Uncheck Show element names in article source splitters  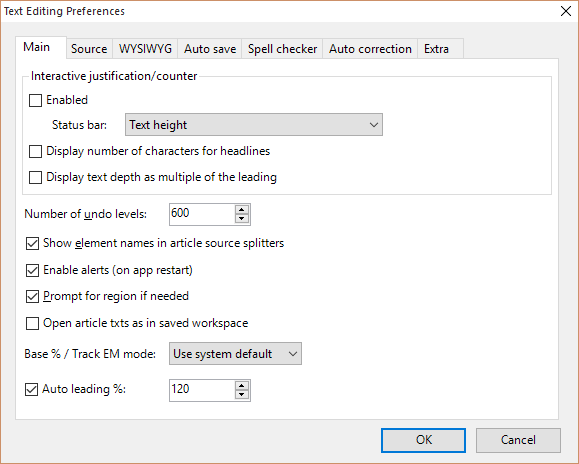coord(32,244)
